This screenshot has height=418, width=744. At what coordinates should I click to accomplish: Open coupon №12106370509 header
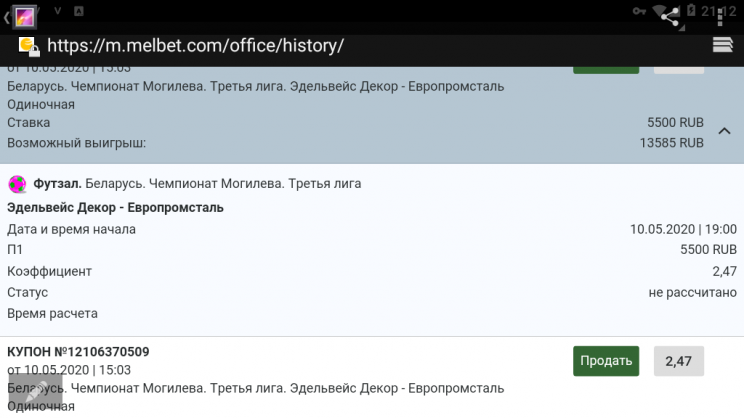coord(79,352)
